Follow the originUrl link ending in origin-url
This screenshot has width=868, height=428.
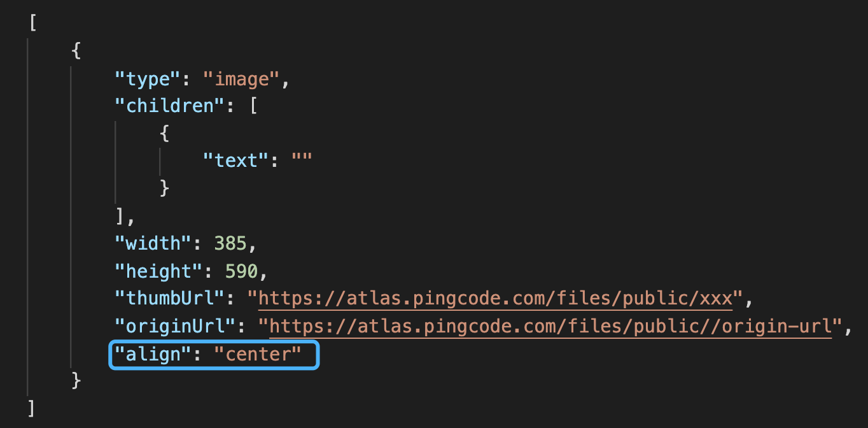(551, 327)
